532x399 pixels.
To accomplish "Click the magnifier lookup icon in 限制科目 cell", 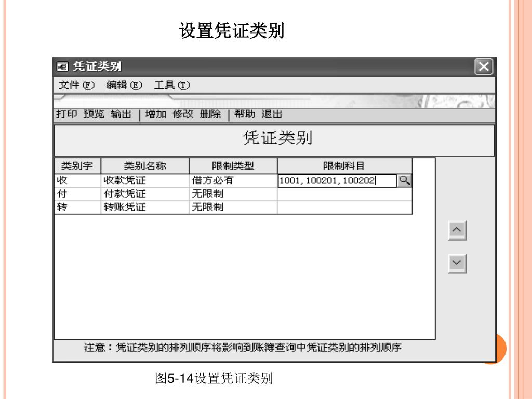I will pos(404,180).
